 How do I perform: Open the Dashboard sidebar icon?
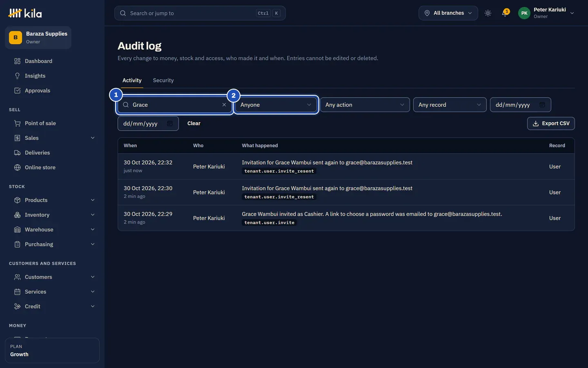(x=17, y=61)
